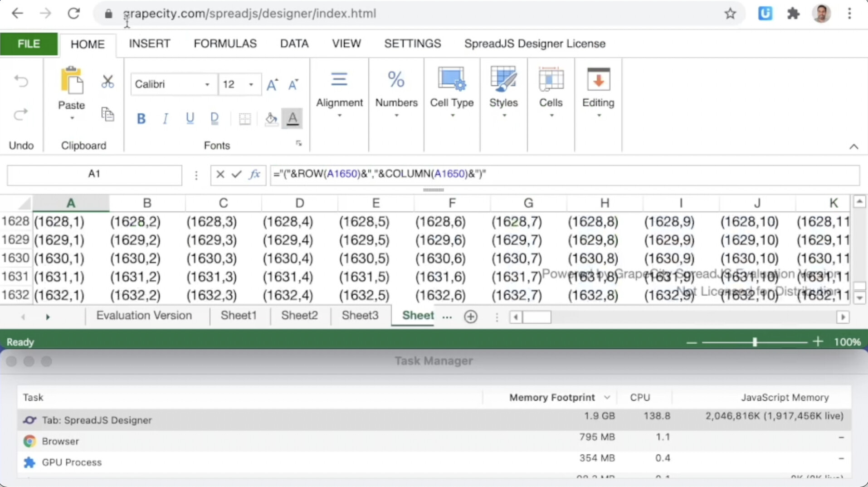Click the SpreadJS Designer License link
Viewport: 868px width, 487px height.
pyautogui.click(x=535, y=44)
